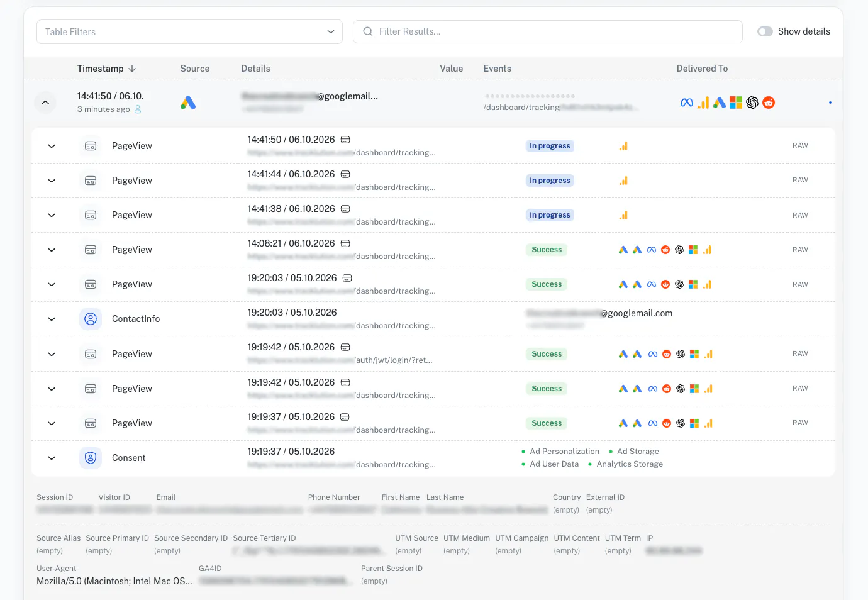The width and height of the screenshot is (868, 600).
Task: Click the search icon in the Filter Results field
Action: coord(368,31)
